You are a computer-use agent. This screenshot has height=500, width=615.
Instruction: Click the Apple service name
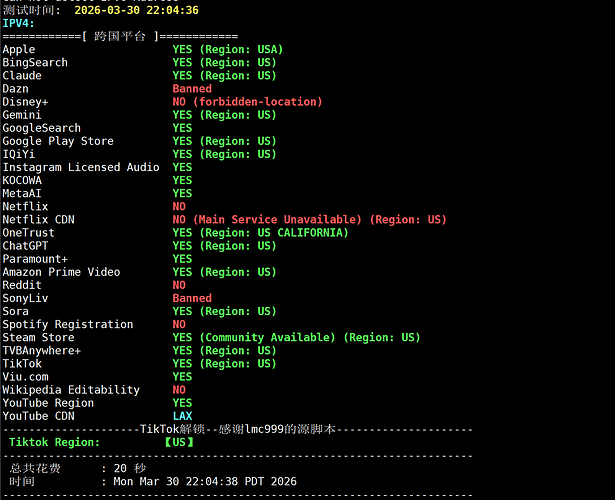[x=19, y=49]
